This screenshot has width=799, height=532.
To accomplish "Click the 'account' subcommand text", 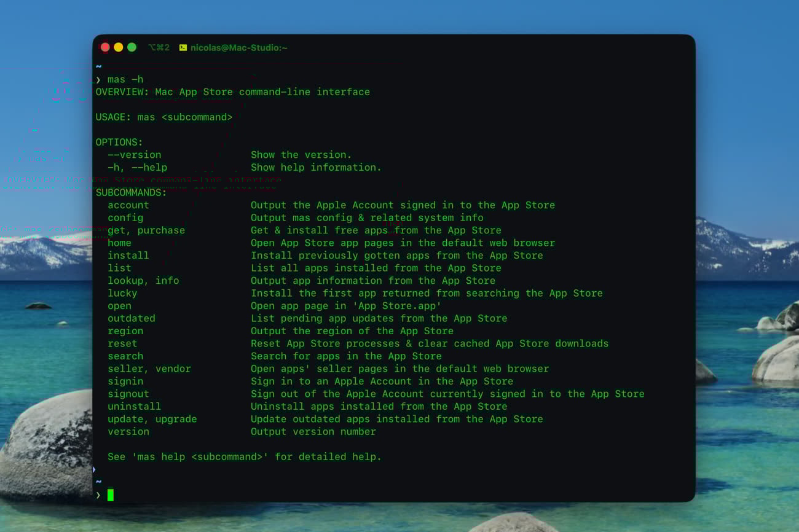I will pos(128,205).
